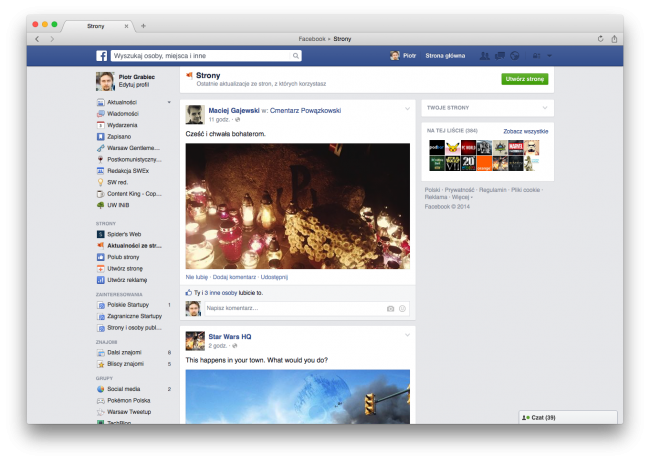Click Polub strony in sidebar

(x=123, y=257)
